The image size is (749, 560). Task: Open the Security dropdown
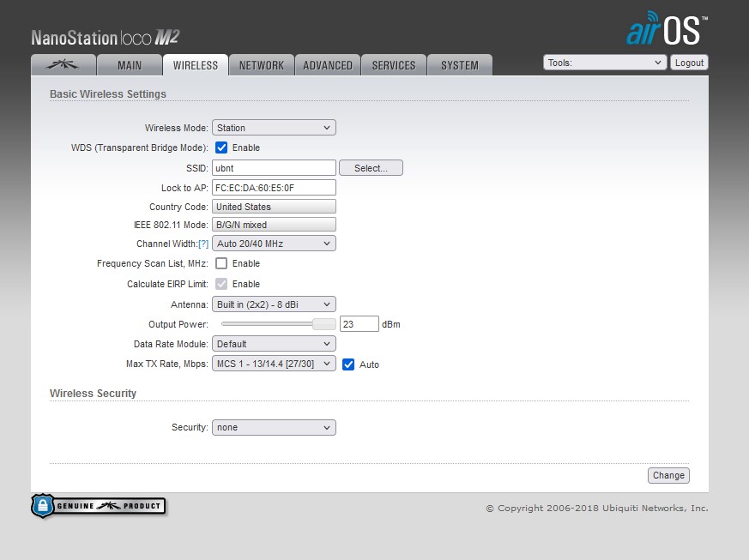tap(275, 427)
